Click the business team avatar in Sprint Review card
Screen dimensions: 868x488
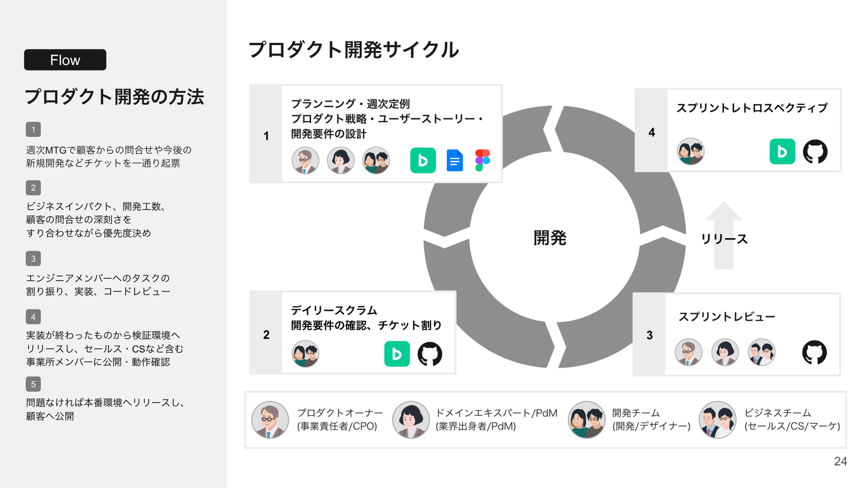pos(761,352)
